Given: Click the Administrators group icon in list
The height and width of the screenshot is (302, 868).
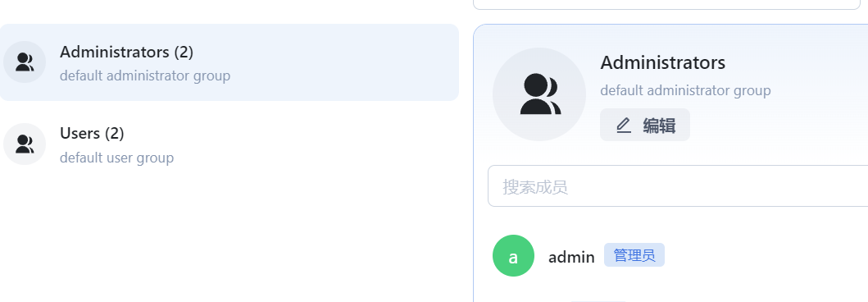Looking at the screenshot, I should pyautogui.click(x=25, y=62).
